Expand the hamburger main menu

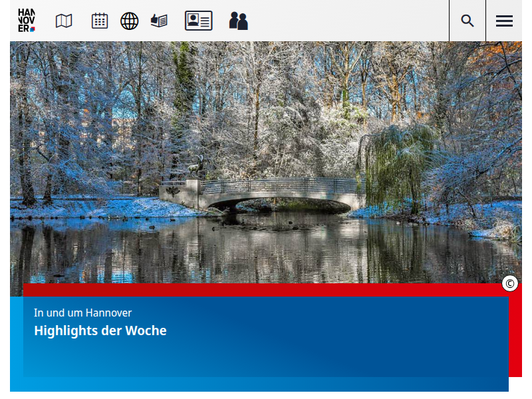point(504,21)
